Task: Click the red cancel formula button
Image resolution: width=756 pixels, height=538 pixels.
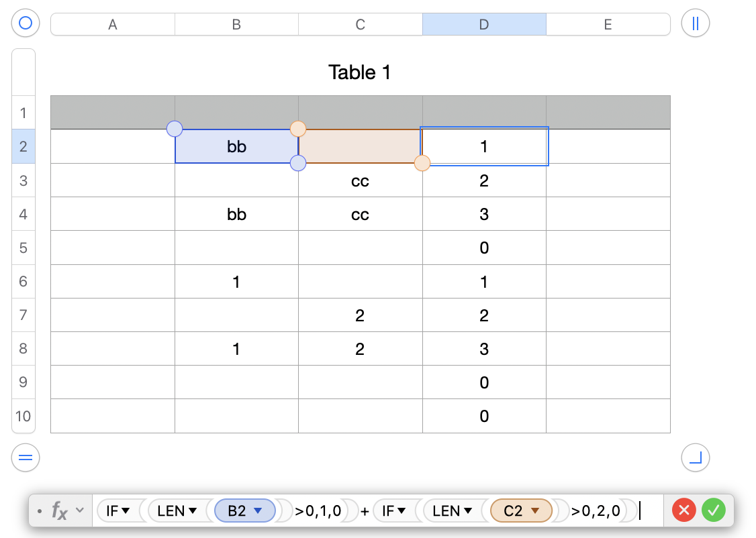Action: pyautogui.click(x=684, y=510)
